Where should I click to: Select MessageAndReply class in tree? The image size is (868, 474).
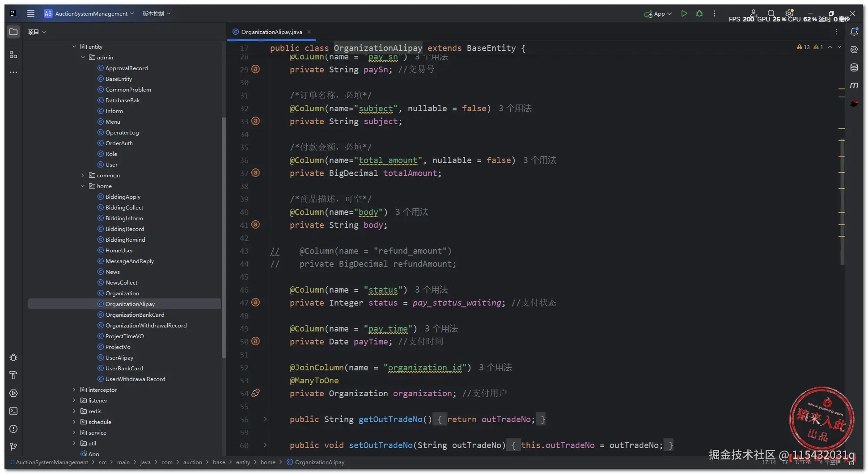129,261
